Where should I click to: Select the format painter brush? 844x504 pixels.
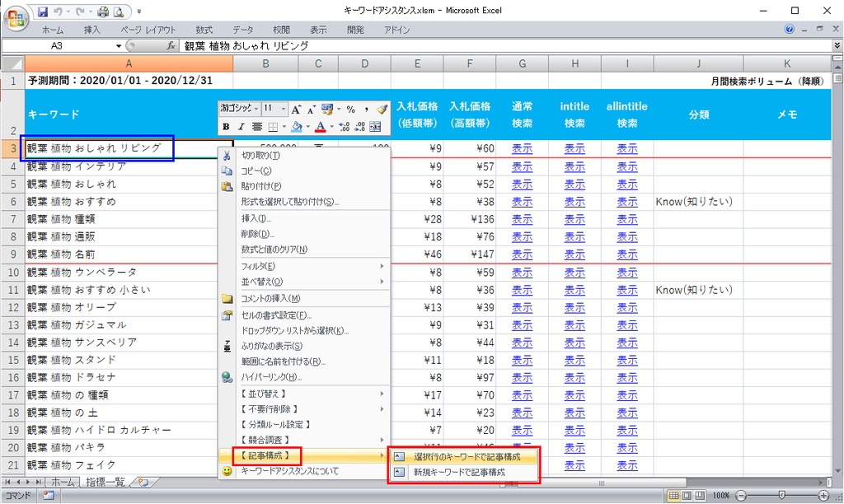pyautogui.click(x=382, y=110)
